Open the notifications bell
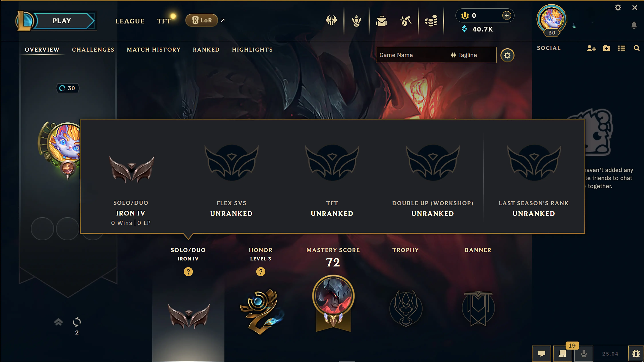644x362 pixels. coord(634,25)
